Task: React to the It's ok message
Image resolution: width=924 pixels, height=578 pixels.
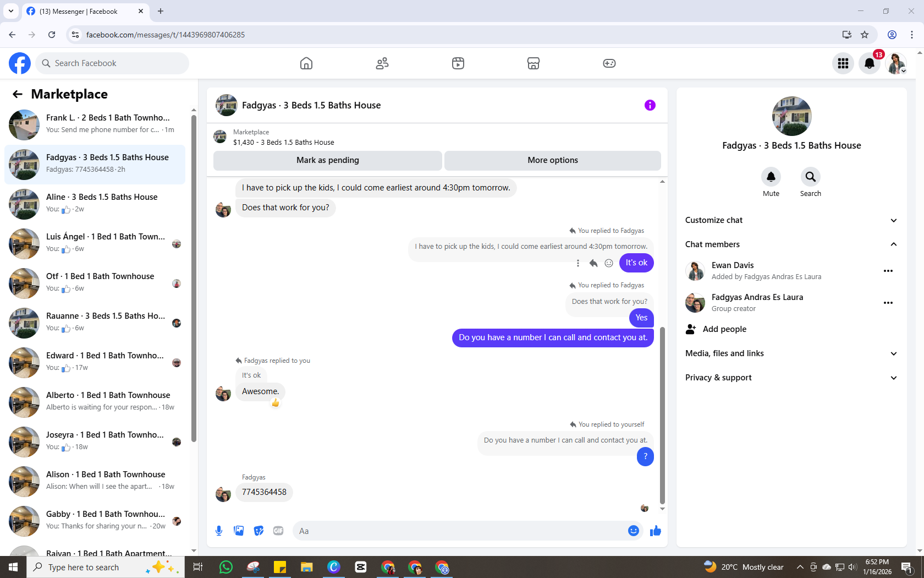Action: 609,263
